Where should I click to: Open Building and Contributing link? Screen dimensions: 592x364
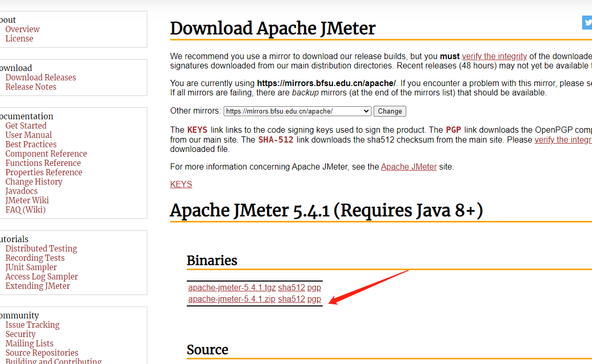53,361
